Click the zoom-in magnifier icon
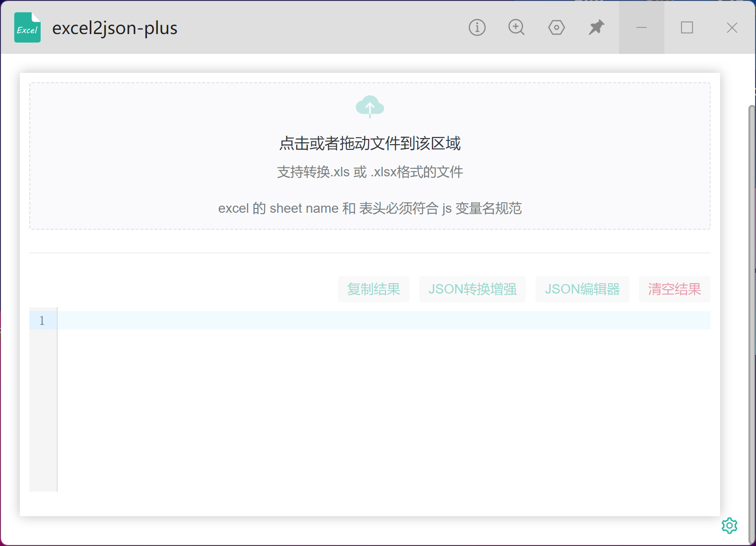 point(516,27)
